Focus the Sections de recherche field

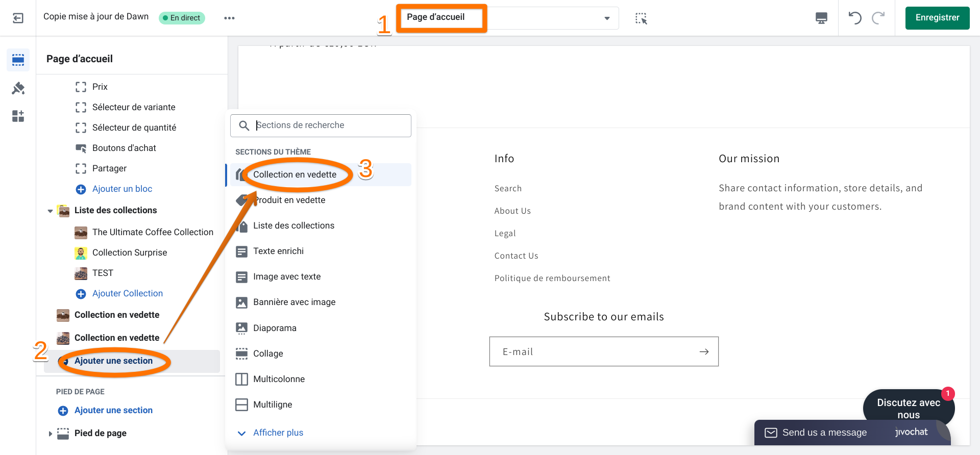327,125
